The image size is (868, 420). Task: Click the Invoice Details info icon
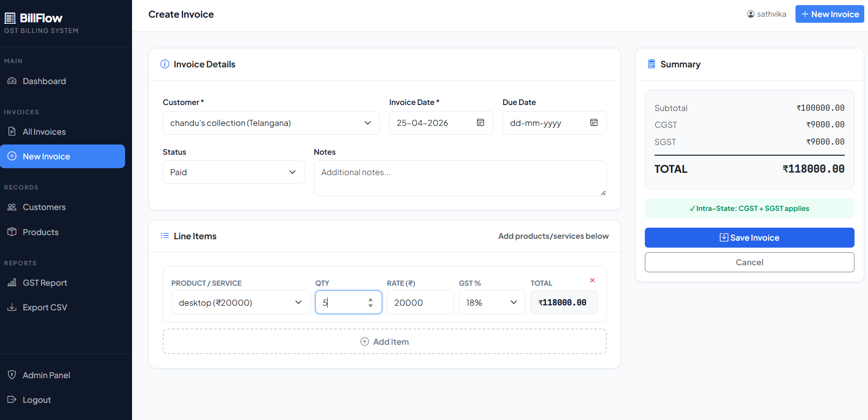(x=165, y=64)
